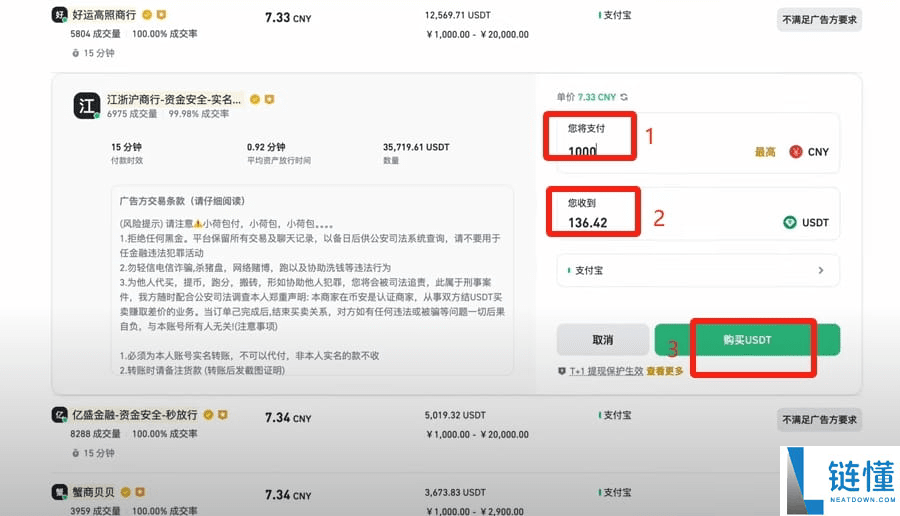The width and height of the screenshot is (900, 516).
Task: Click 7.34 CNY price in 蟹商贝贝 row
Action: tap(288, 495)
